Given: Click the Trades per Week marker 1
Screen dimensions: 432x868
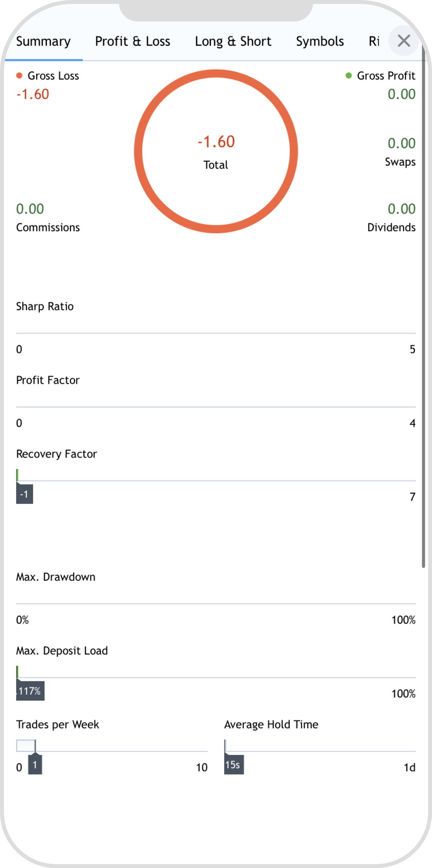Looking at the screenshot, I should coord(35,765).
